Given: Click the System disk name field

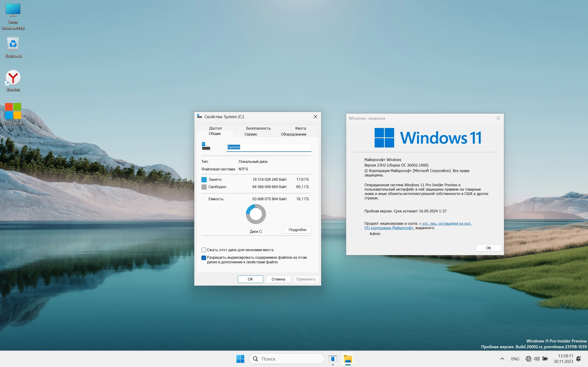Looking at the screenshot, I should tap(269, 147).
